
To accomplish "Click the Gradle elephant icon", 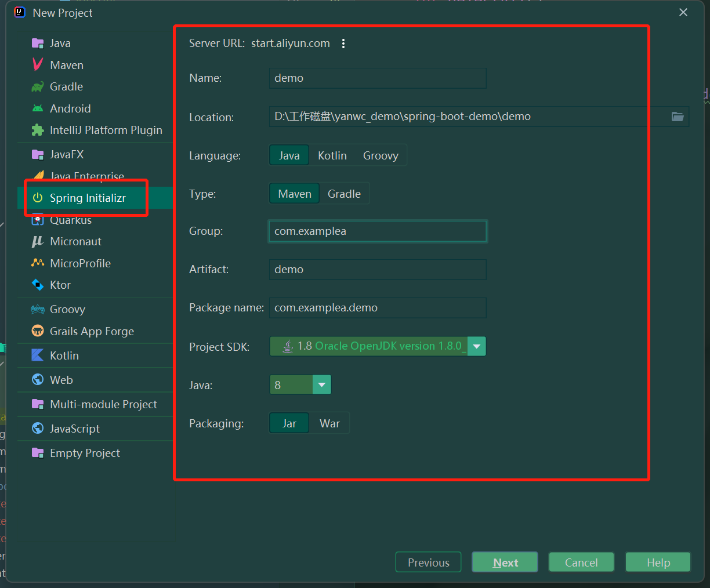I will [38, 87].
